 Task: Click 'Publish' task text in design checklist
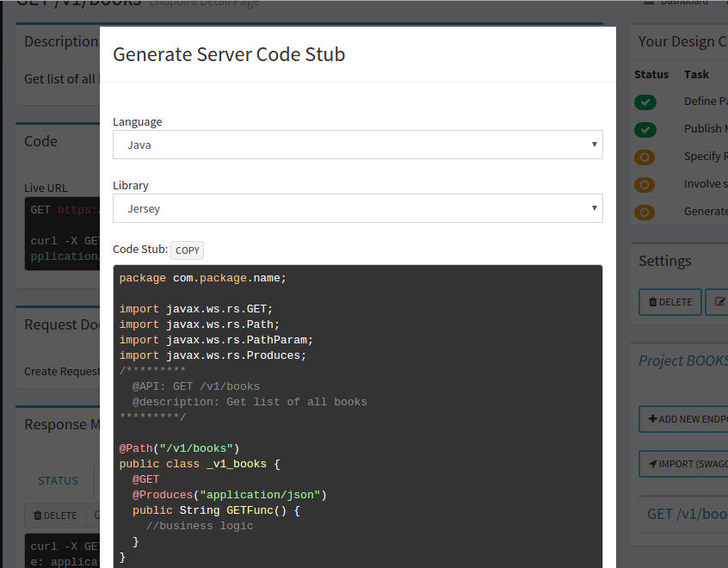(706, 128)
